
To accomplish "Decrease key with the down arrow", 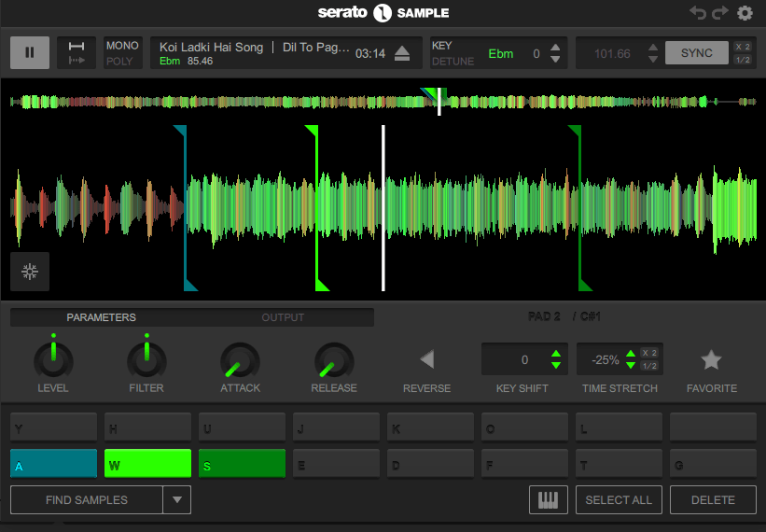I will tap(555, 59).
